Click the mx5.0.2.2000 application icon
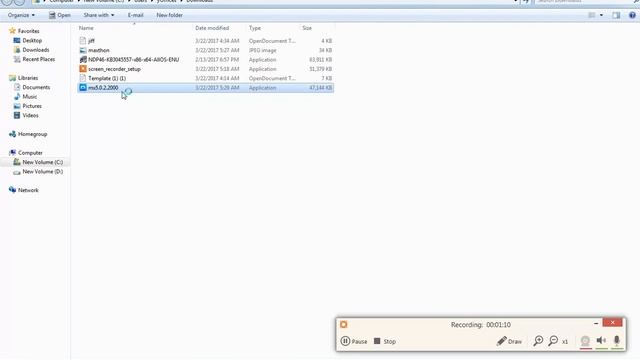 (x=83, y=88)
